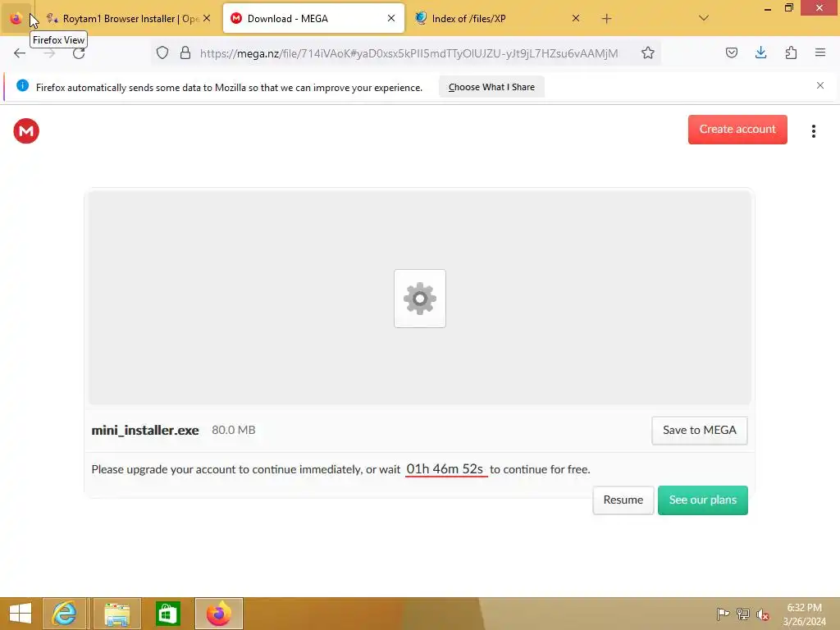
Task: Open the extensions puzzle icon
Action: pos(791,53)
